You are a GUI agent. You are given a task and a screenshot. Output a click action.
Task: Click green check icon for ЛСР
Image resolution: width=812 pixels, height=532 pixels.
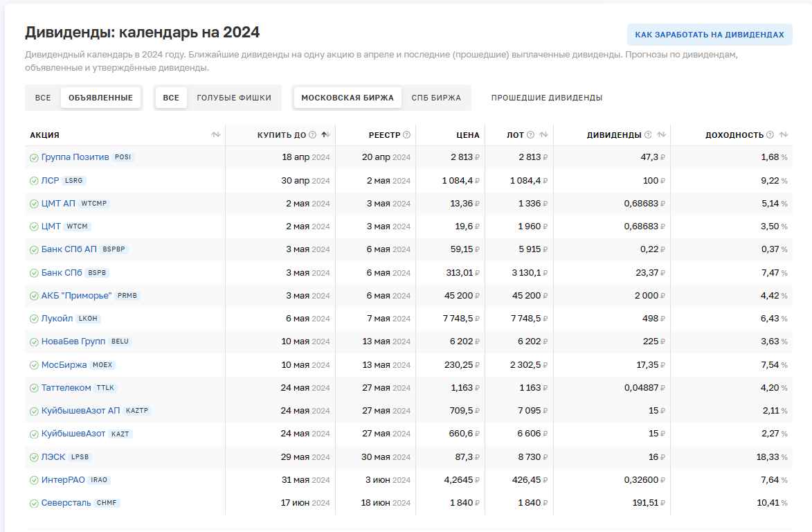click(x=34, y=181)
